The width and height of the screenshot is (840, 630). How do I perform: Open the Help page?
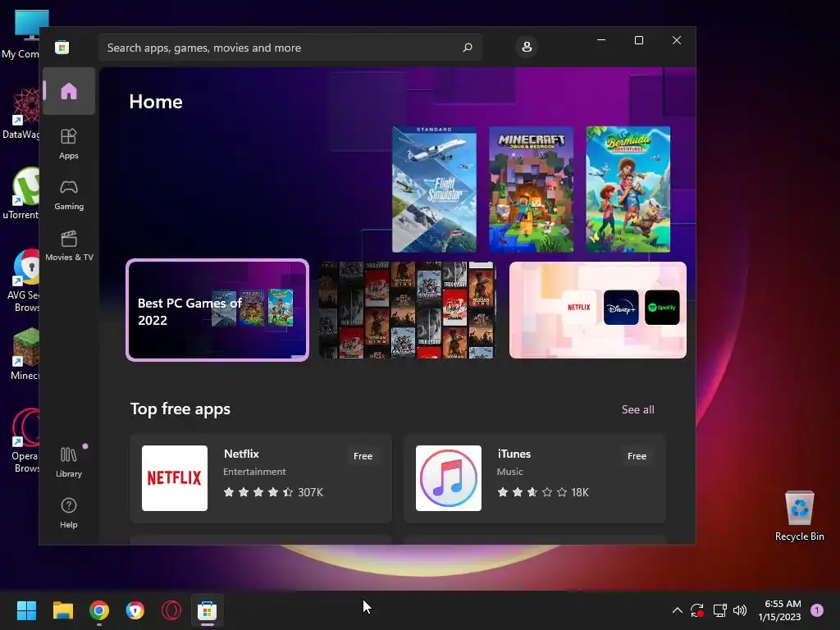tap(69, 513)
